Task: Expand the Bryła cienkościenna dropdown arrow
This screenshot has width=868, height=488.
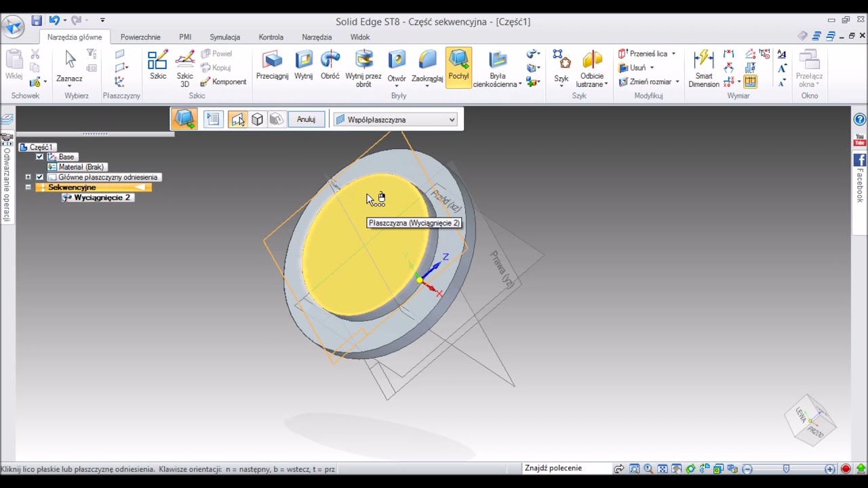Action: coord(520,85)
